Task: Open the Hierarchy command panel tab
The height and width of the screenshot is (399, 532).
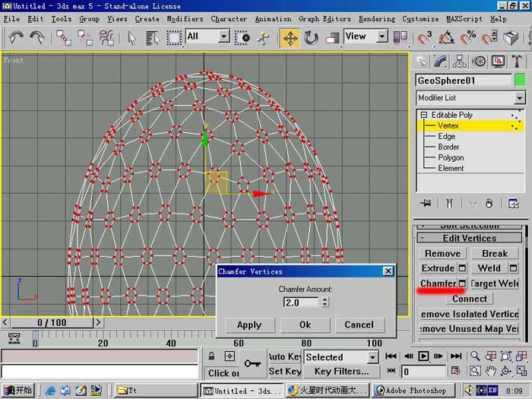Action: pos(459,62)
